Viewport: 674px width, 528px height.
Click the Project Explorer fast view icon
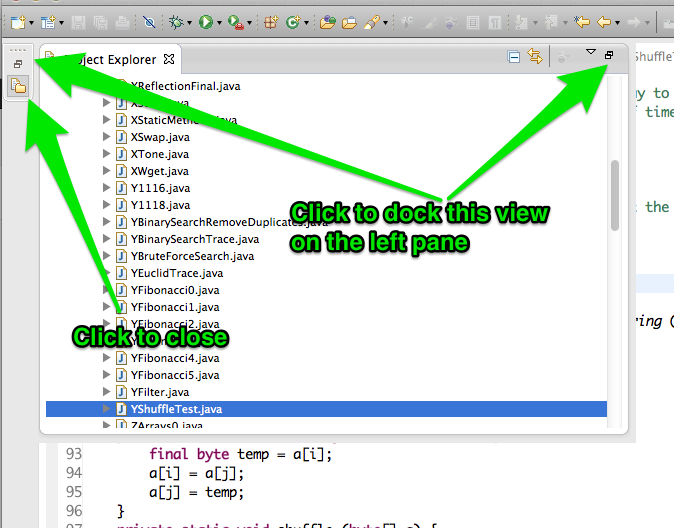[18, 86]
